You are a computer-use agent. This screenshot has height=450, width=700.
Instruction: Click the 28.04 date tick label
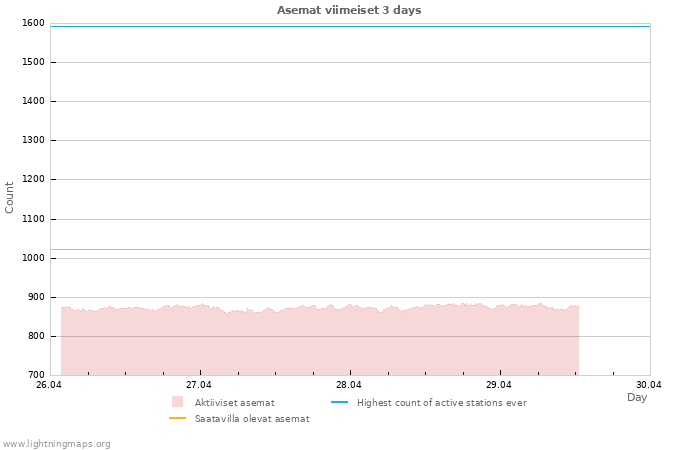[349, 384]
